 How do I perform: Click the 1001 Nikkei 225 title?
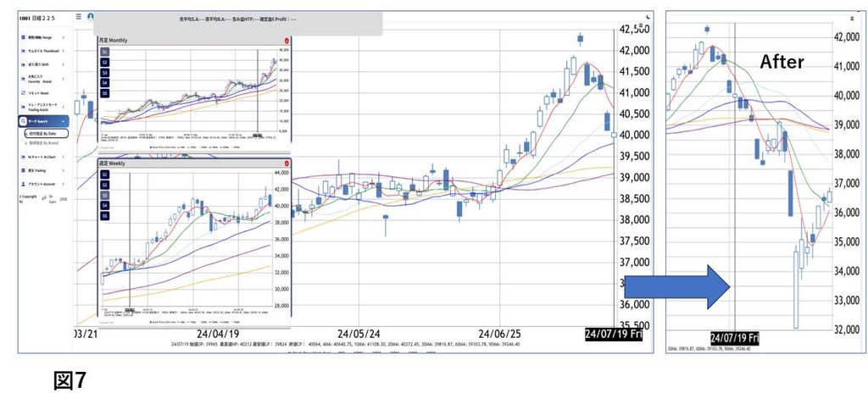coord(37,19)
